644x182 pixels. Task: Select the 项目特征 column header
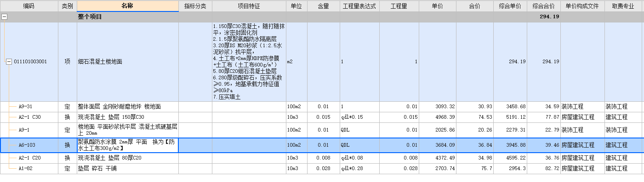coord(249,6)
